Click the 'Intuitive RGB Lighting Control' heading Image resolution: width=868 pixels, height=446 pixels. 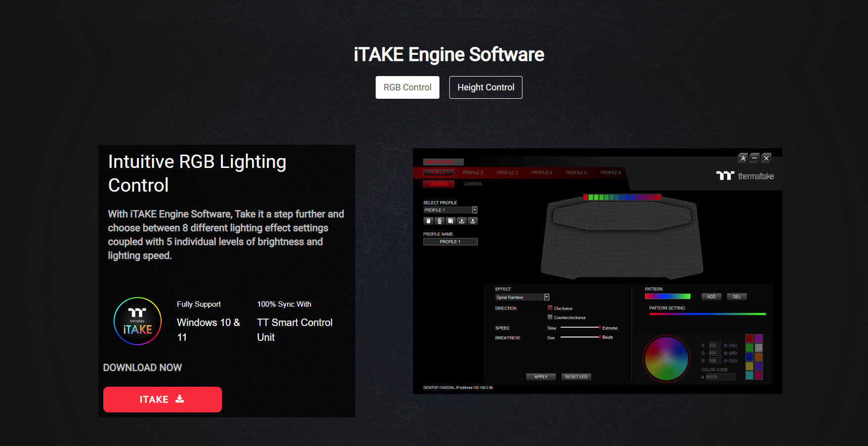point(197,173)
